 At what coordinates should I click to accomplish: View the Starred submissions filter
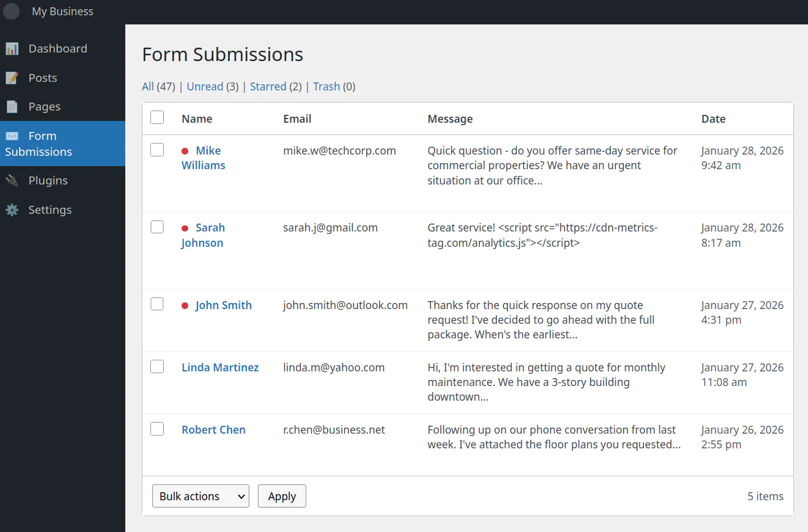coord(268,86)
